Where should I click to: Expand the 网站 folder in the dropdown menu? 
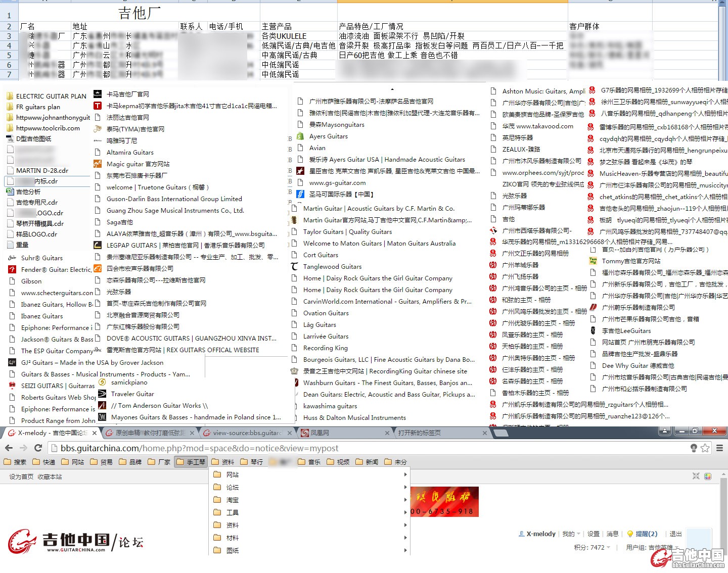pos(309,474)
